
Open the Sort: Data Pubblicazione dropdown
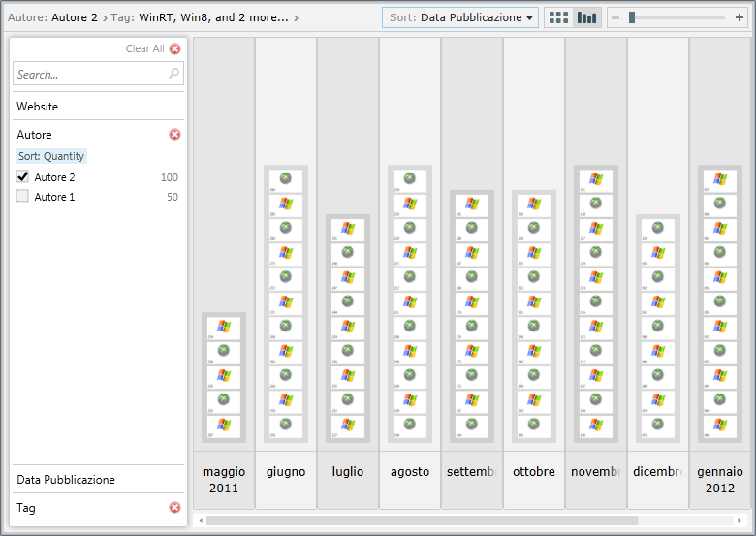[460, 17]
